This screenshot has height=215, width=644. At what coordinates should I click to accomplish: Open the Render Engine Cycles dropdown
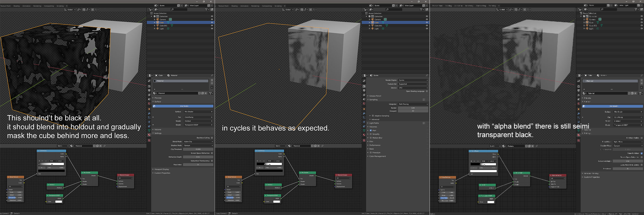[413, 80]
